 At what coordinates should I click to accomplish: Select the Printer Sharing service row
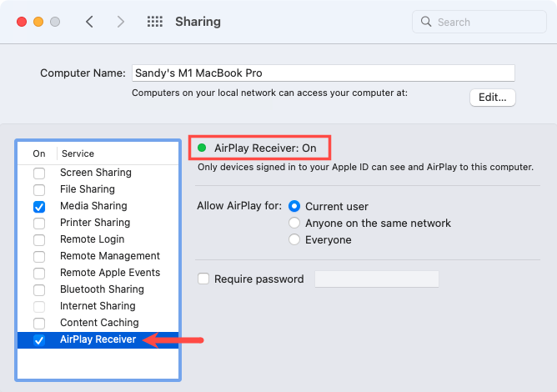pyautogui.click(x=98, y=223)
